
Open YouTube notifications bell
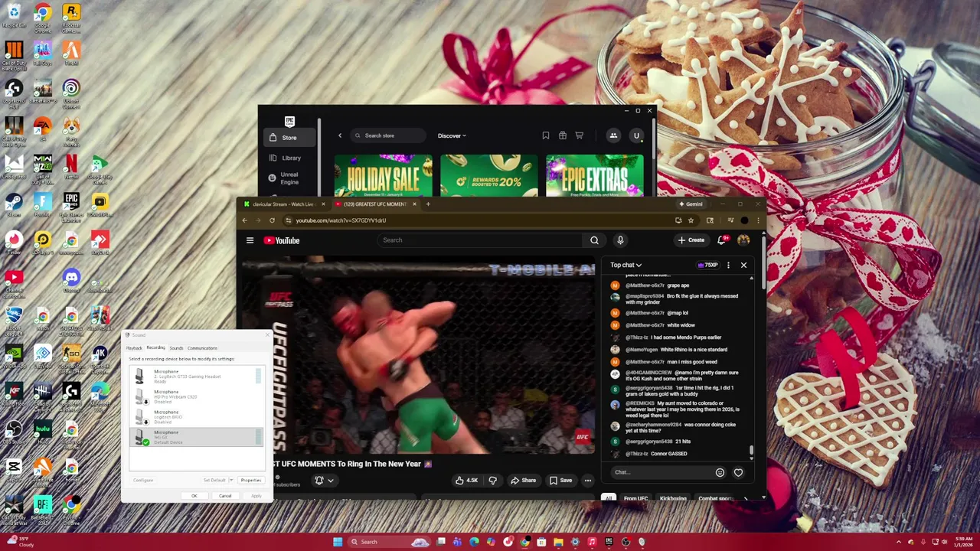[x=722, y=240]
